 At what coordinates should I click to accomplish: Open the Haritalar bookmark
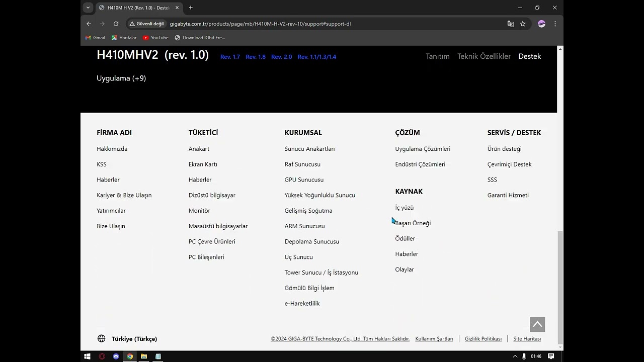click(124, 38)
